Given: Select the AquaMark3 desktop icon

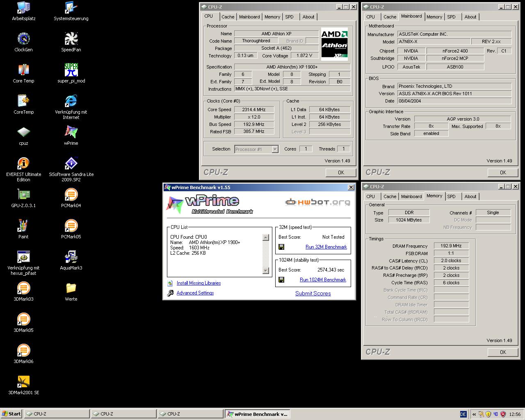Looking at the screenshot, I should [71, 257].
